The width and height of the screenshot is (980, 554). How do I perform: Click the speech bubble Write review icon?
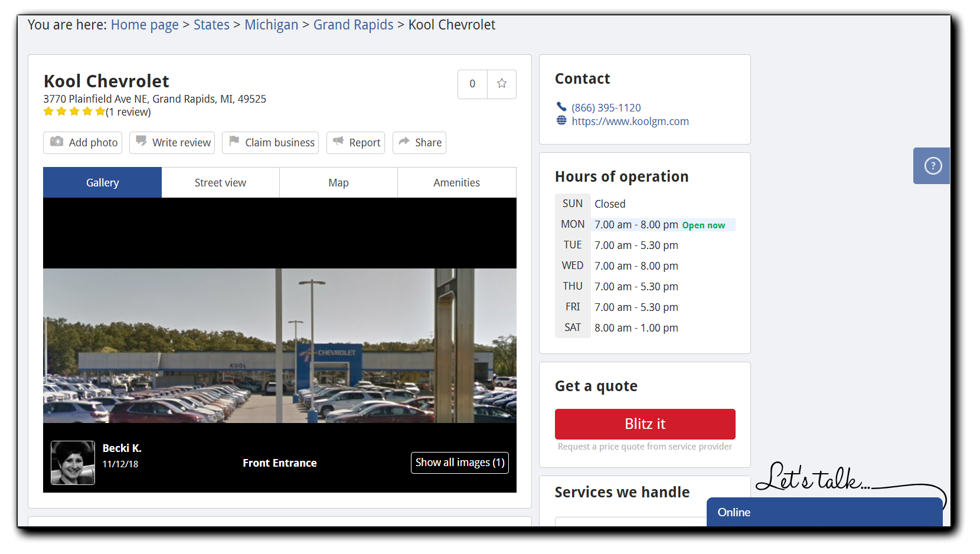pos(141,141)
